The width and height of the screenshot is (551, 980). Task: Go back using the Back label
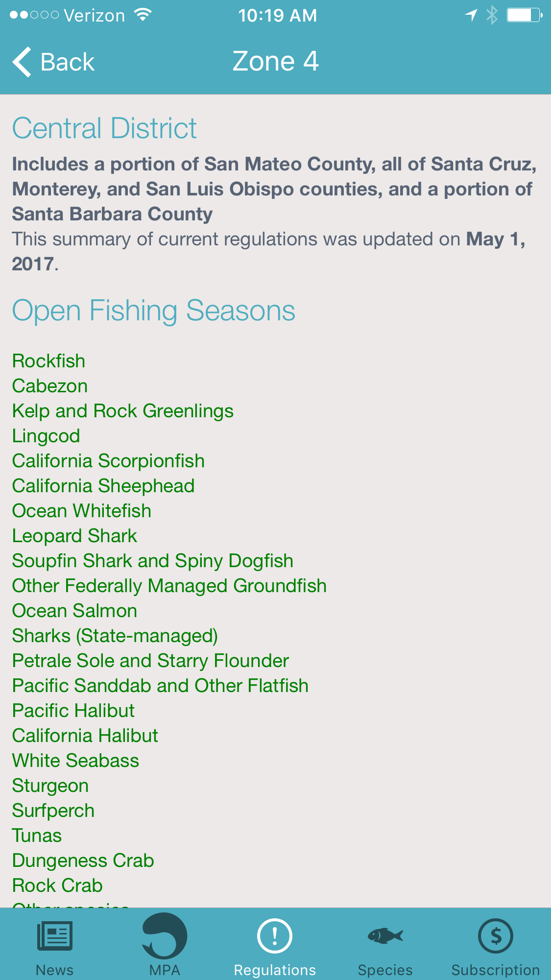pos(68,62)
